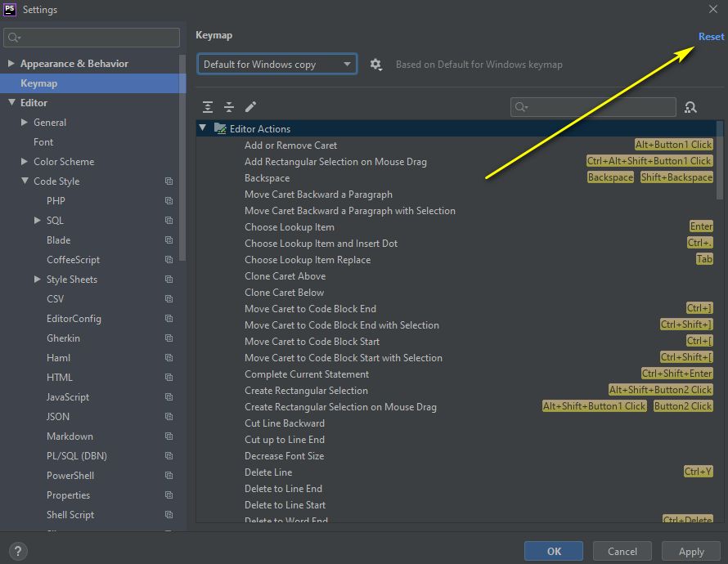Focus the keymap actions search field
Screen dimensions: 728x564
tap(593, 107)
